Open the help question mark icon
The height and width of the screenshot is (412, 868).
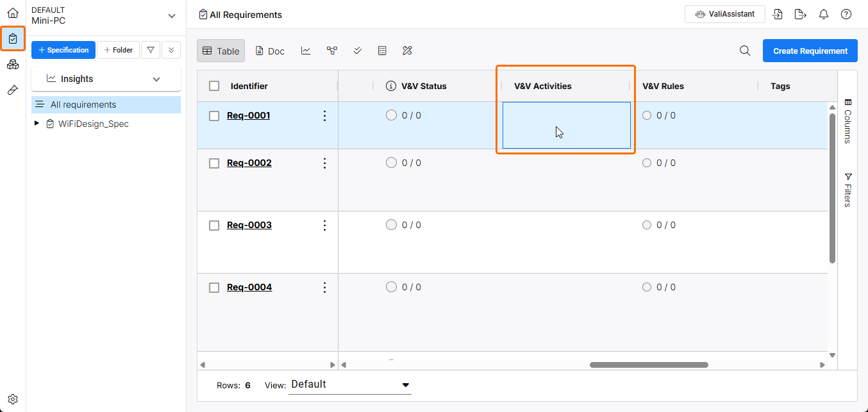click(x=846, y=14)
